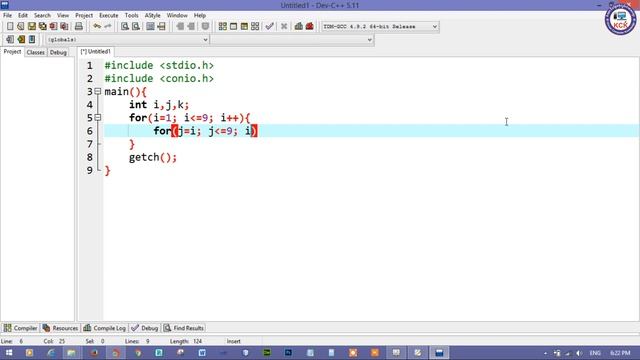Click the Stop execution X icon
The height and width of the screenshot is (360, 640).
point(284,27)
